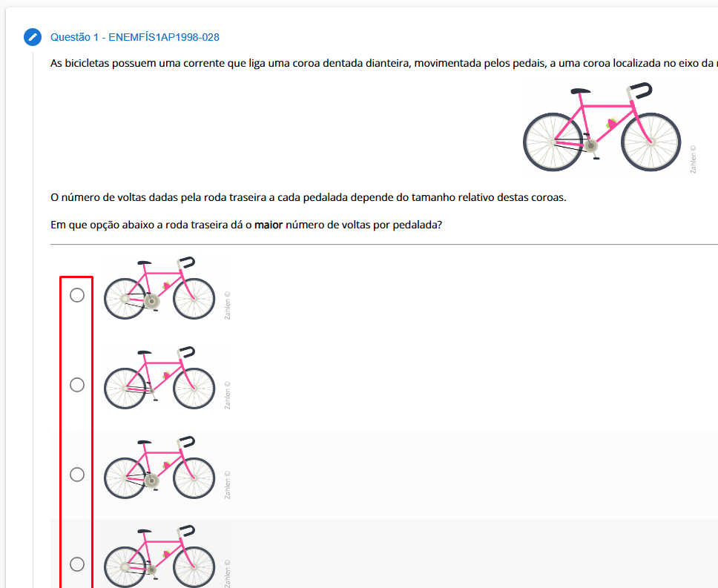Click the handlebar of the large bicycle illustration

coord(639,90)
